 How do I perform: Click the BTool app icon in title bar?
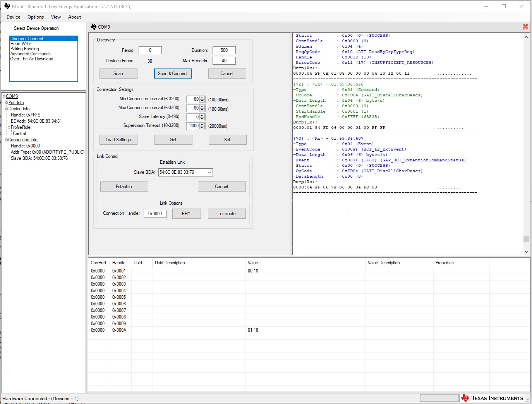click(x=7, y=6)
